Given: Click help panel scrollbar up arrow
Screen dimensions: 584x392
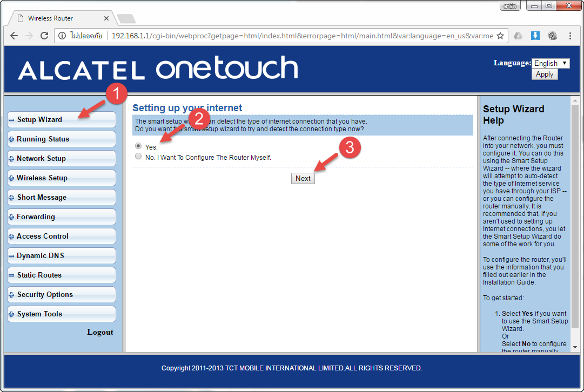Looking at the screenshot, I should [x=575, y=100].
